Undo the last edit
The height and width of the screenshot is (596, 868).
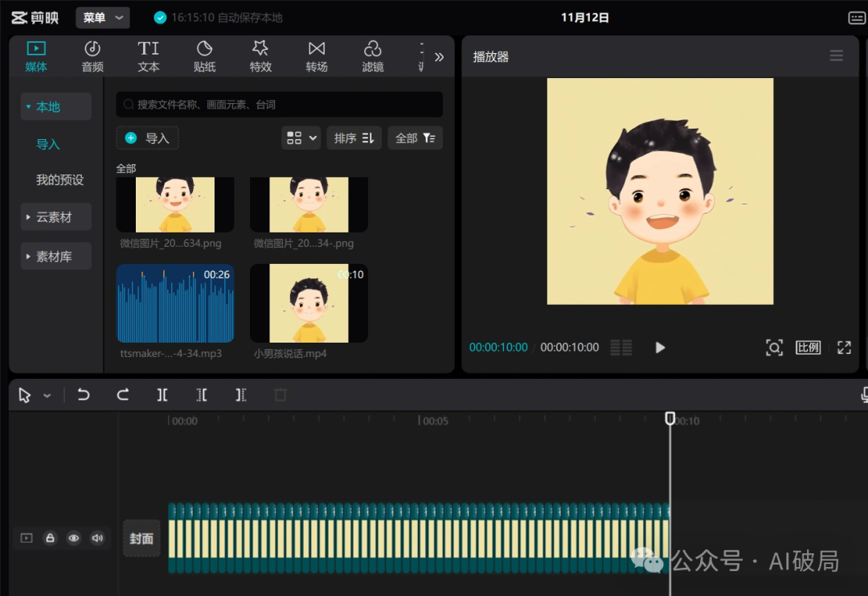click(84, 395)
